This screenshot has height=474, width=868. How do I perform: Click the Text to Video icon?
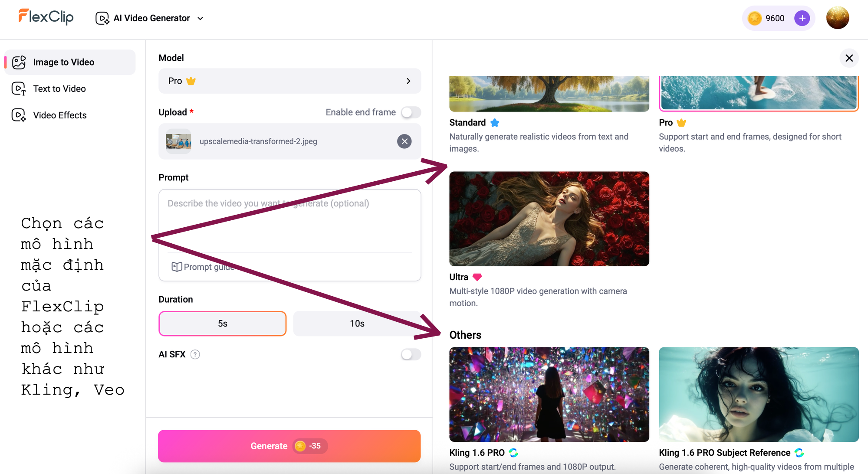(19, 88)
